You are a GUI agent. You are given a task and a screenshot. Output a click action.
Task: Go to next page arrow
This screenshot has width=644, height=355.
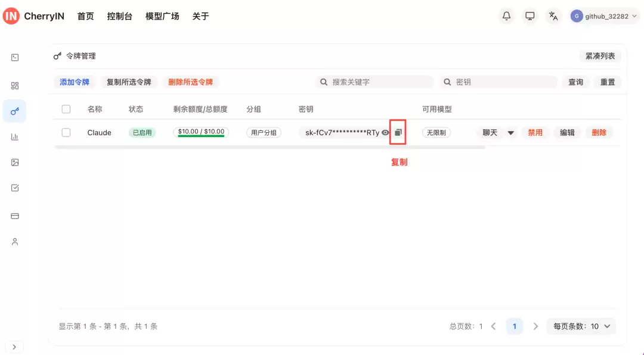click(535, 326)
